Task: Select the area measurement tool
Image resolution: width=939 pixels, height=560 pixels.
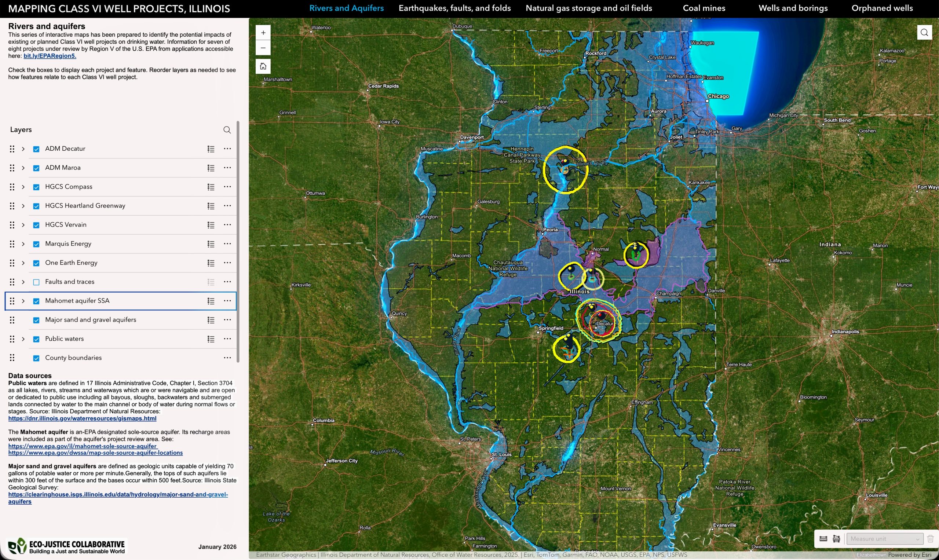Action: [x=837, y=538]
